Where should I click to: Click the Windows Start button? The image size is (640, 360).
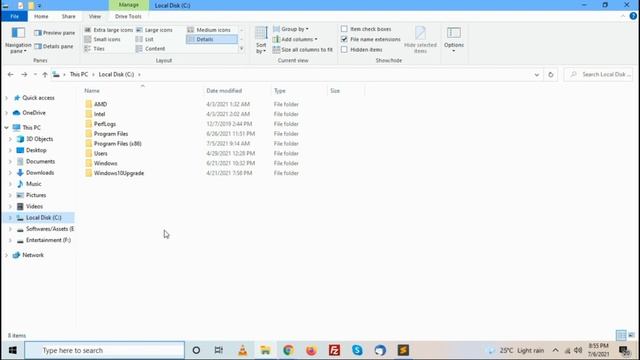[x=12, y=350]
